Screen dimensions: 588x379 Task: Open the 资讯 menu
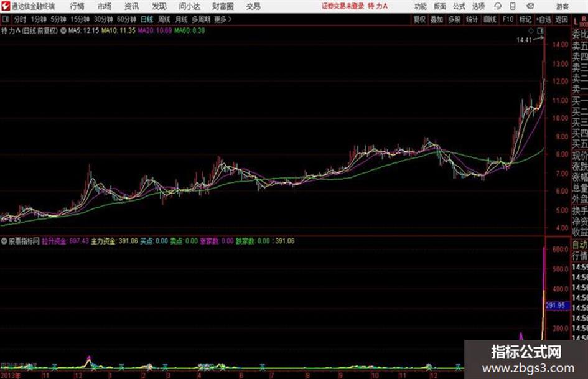coord(131,6)
